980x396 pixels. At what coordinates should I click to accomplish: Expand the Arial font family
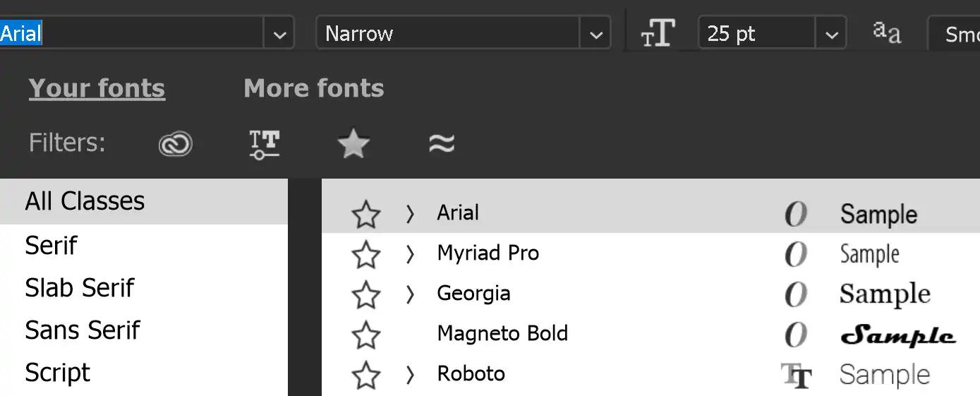pyautogui.click(x=410, y=214)
